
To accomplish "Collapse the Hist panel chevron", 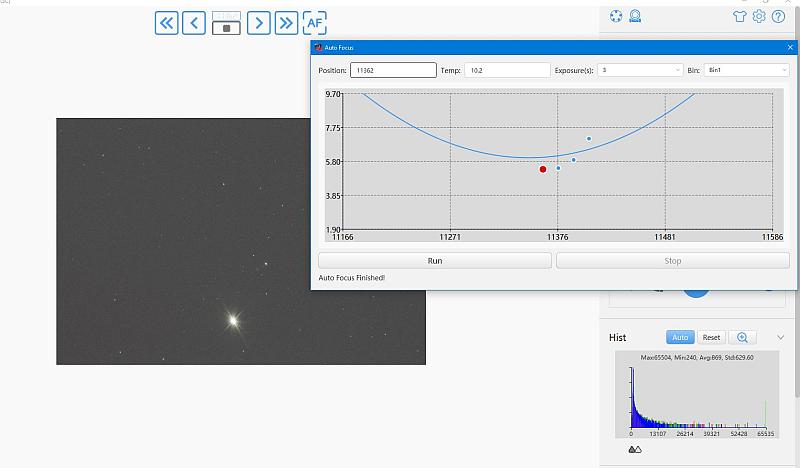I will point(780,337).
